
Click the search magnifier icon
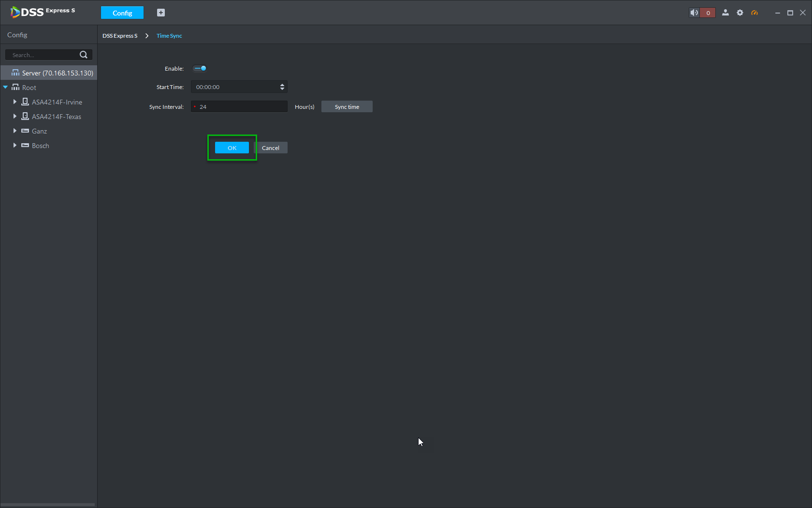point(84,55)
